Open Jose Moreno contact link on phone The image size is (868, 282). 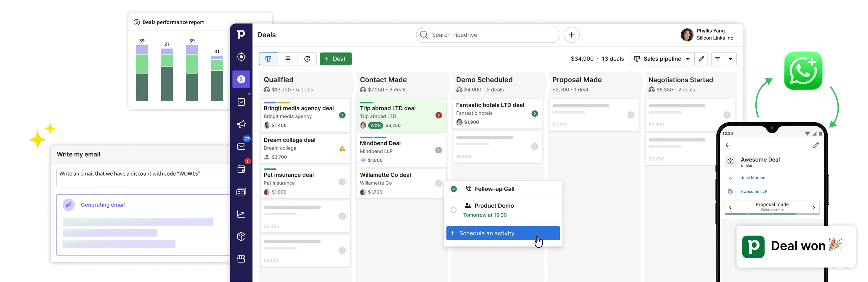[x=753, y=178]
